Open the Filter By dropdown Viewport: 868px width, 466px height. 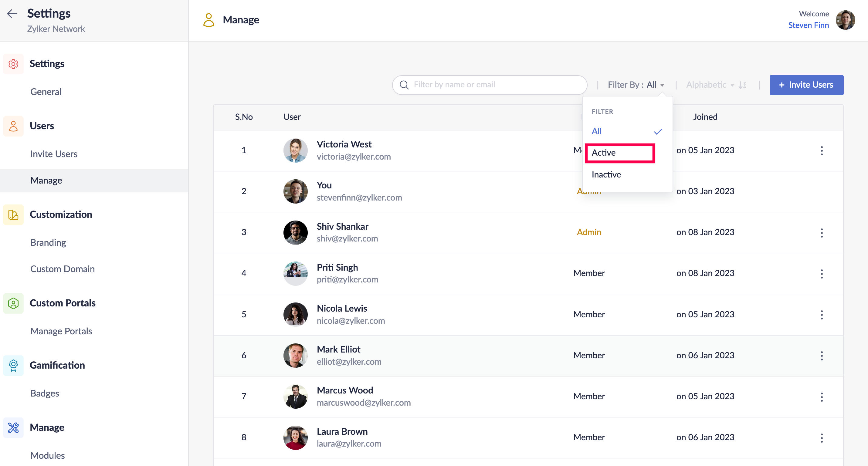(x=636, y=85)
